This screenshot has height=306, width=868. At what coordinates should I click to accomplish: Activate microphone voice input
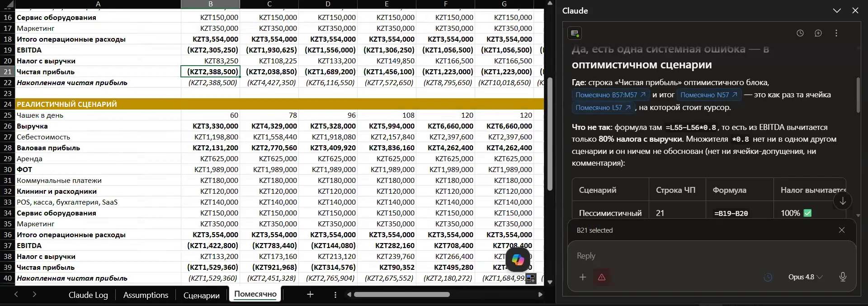pos(842,277)
